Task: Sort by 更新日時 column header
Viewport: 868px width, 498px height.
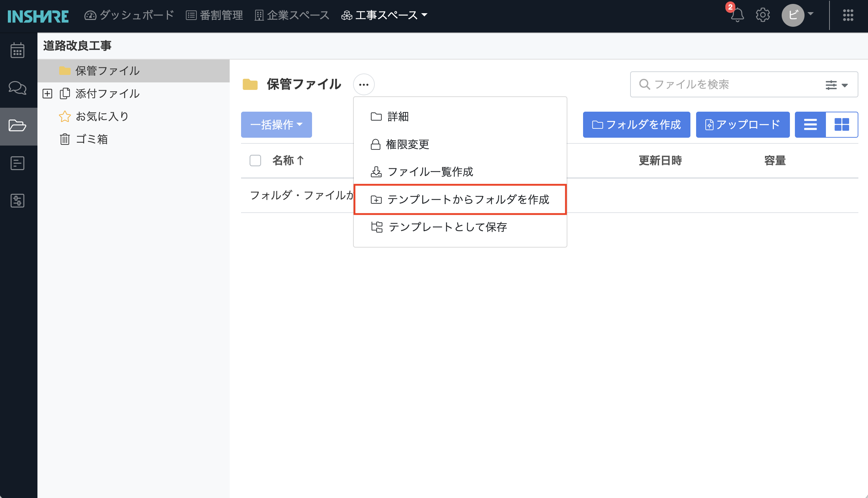Action: tap(660, 161)
